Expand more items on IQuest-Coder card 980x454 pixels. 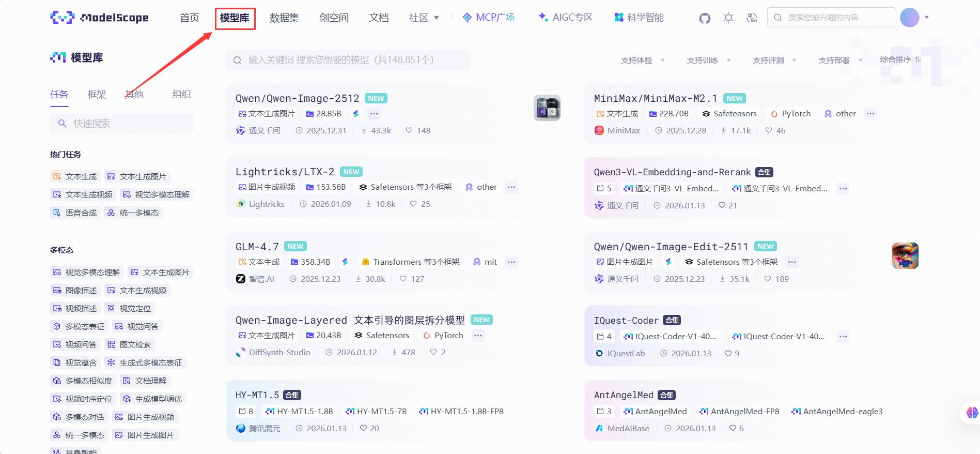pos(843,337)
